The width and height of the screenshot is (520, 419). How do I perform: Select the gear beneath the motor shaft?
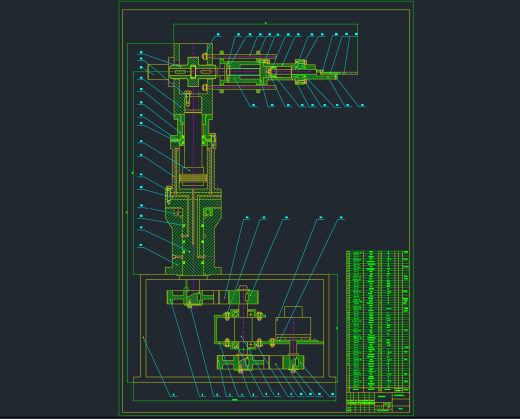pyautogui.click(x=293, y=362)
